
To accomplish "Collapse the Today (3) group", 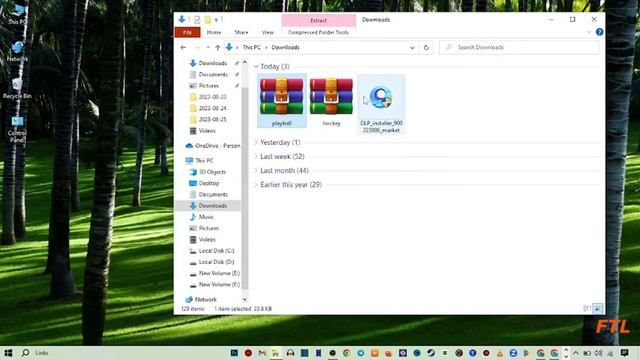I will pos(256,66).
